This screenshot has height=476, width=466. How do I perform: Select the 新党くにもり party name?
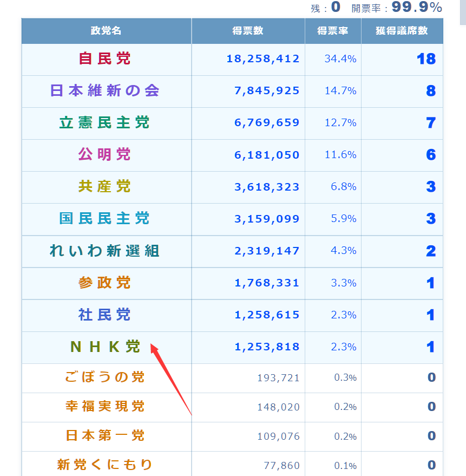(x=104, y=465)
